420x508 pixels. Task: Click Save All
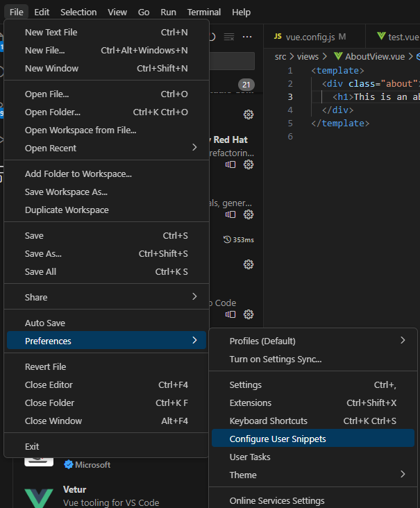coord(106,271)
